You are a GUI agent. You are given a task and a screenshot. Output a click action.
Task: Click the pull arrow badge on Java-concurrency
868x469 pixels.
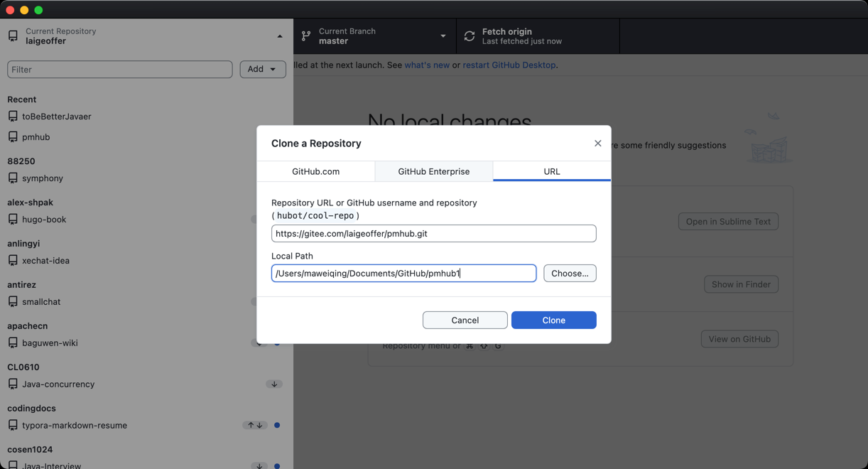click(274, 384)
